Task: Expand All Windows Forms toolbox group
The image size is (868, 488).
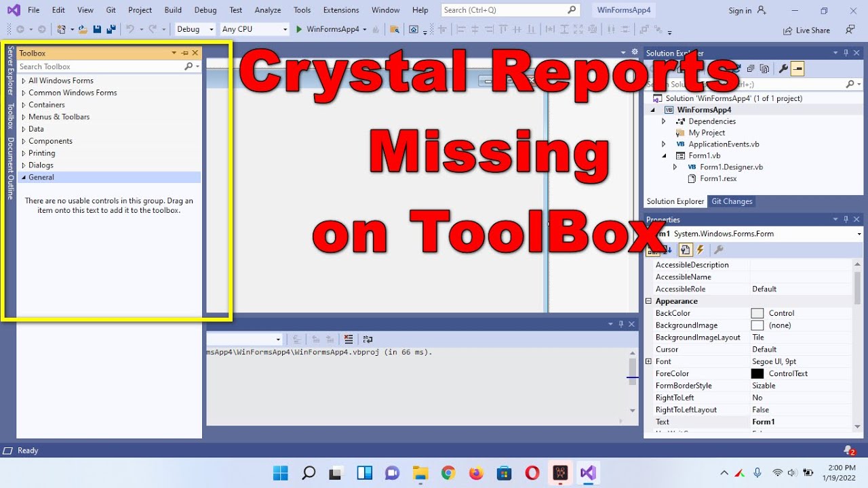Action: tap(24, 81)
